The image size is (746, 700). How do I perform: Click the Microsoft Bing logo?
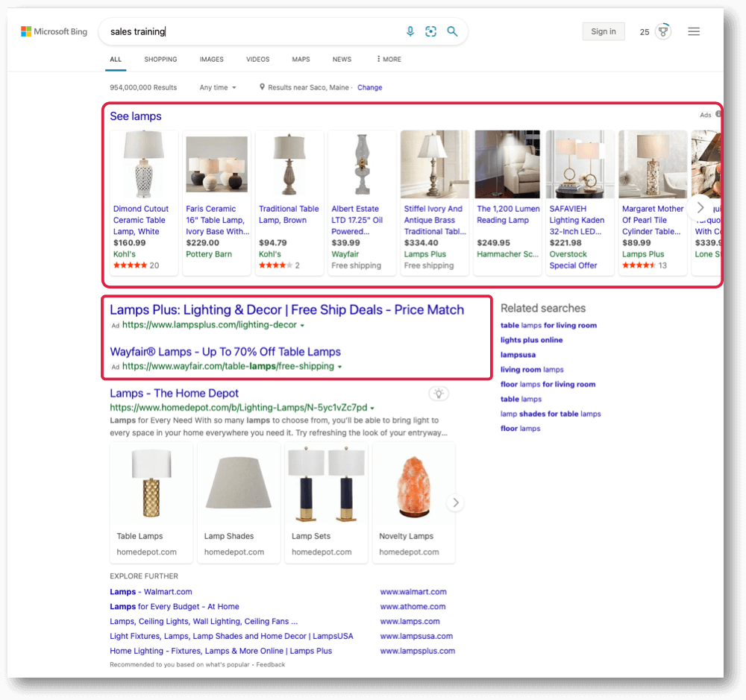54,31
